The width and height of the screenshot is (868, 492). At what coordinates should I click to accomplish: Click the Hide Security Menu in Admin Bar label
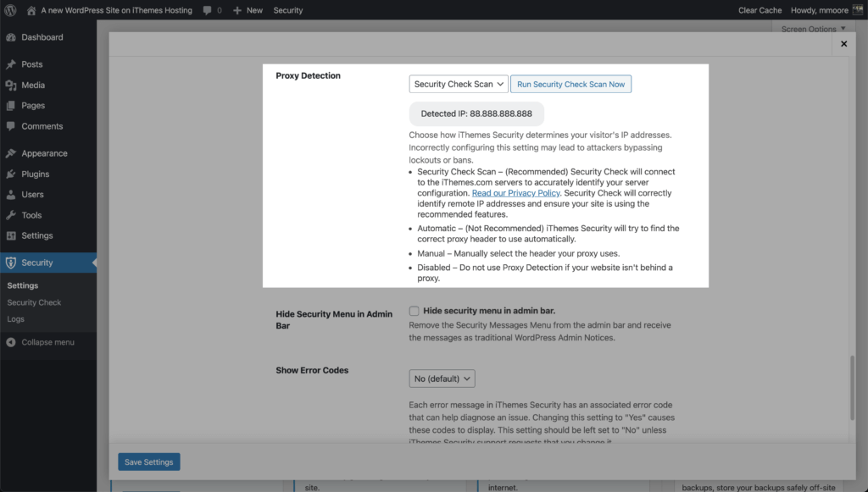[334, 319]
